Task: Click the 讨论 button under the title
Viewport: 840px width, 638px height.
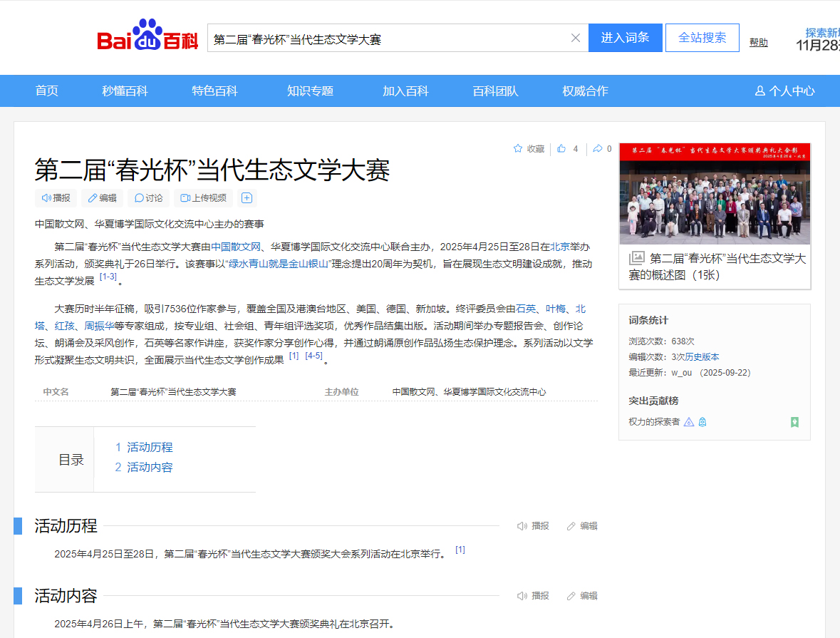Action: point(148,198)
